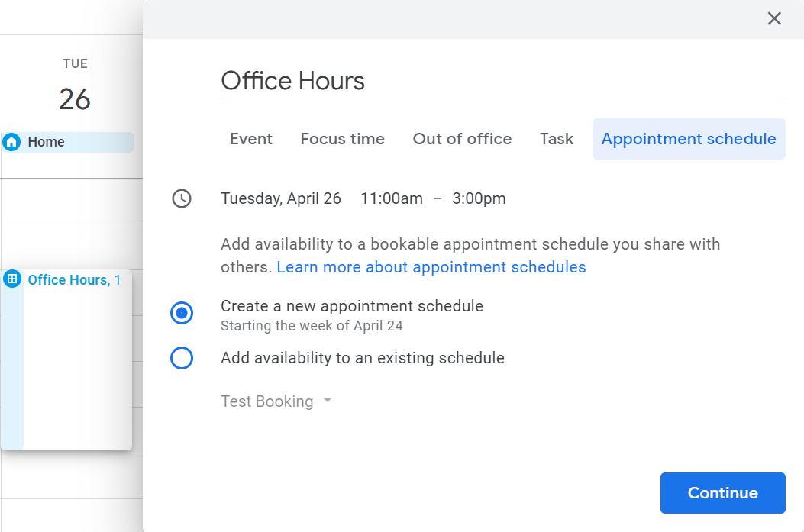Choose Add availability to an existing schedule

(x=182, y=358)
